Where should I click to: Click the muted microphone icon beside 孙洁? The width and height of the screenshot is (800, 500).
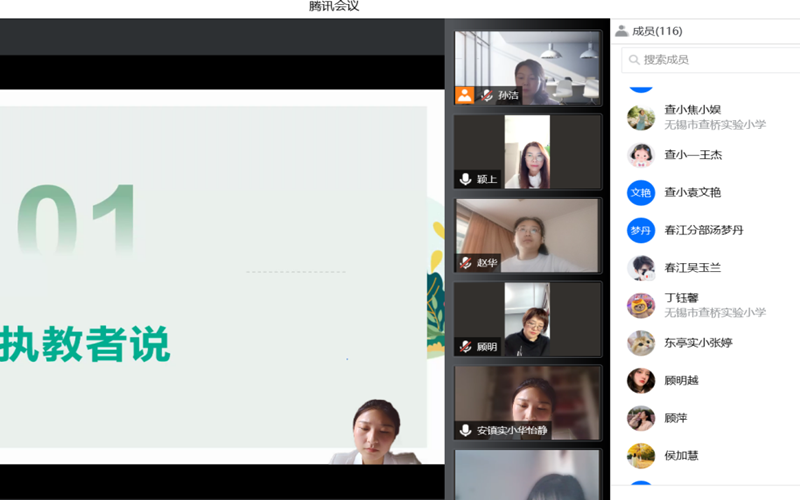[487, 95]
